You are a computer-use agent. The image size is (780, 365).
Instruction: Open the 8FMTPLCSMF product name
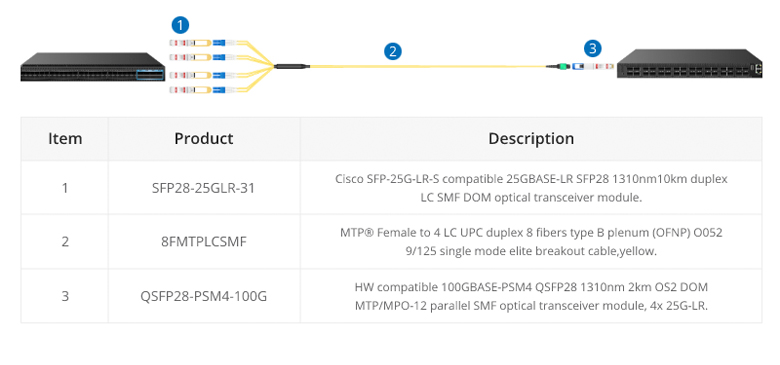click(203, 242)
